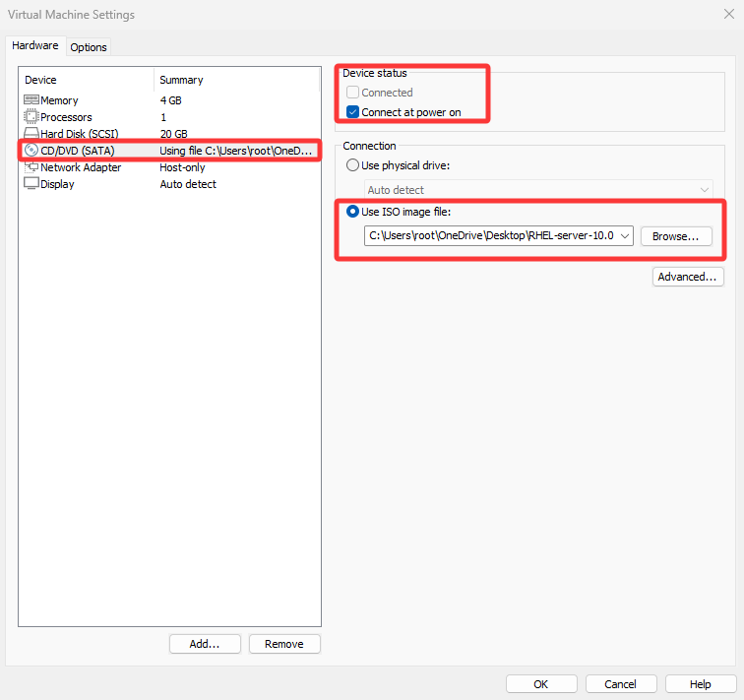This screenshot has height=700, width=744.
Task: Click the Memory device icon
Action: (x=31, y=100)
